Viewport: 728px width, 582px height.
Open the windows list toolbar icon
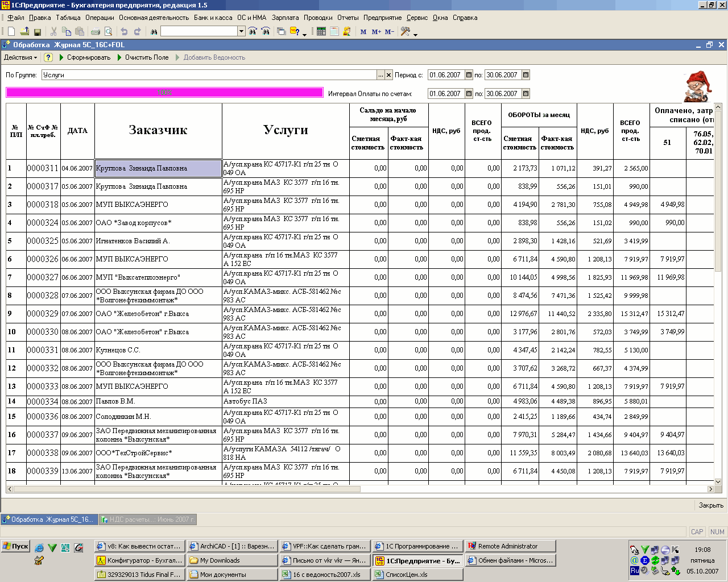point(281,32)
